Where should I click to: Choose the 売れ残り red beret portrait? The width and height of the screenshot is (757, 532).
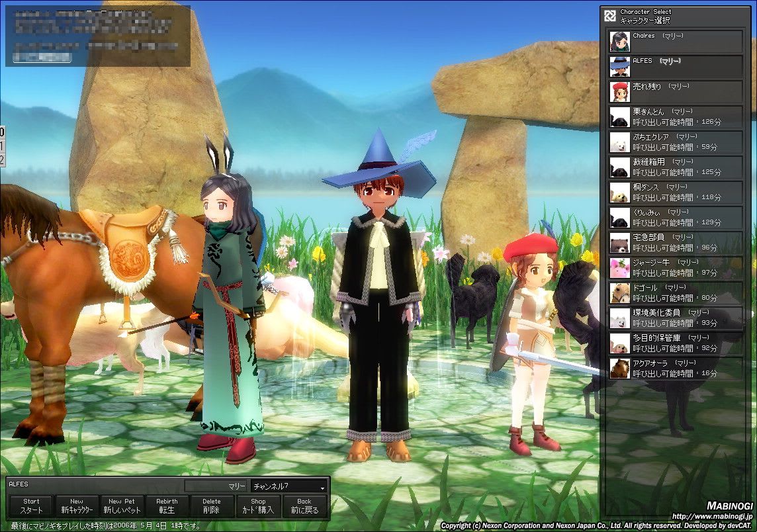619,92
